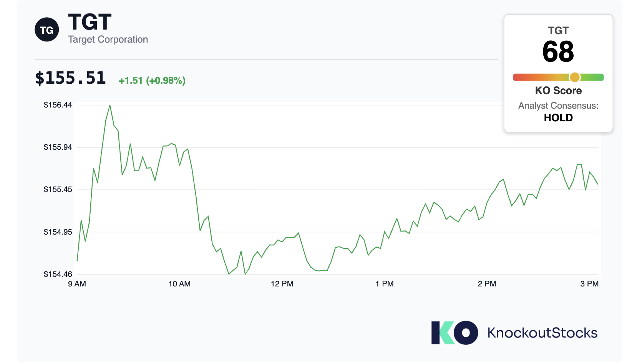This screenshot has height=364, width=637.
Task: Click the KO logo mark
Action: pos(455,333)
